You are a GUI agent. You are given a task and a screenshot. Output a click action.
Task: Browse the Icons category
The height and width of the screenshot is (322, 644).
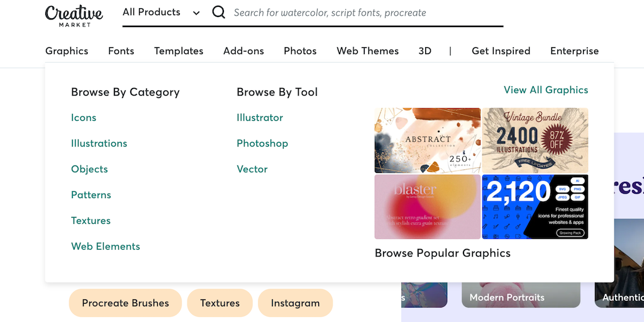pyautogui.click(x=84, y=118)
